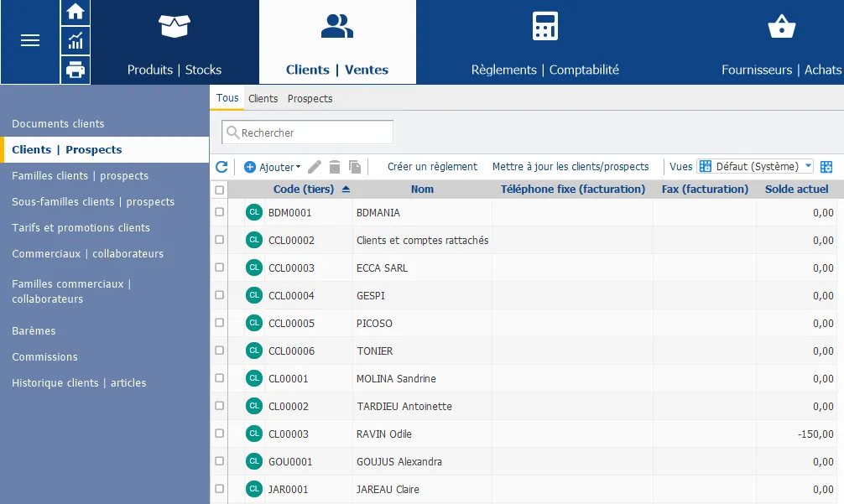Open Fournisseurs | Achats module
The width and height of the screenshot is (844, 504).
click(x=782, y=42)
